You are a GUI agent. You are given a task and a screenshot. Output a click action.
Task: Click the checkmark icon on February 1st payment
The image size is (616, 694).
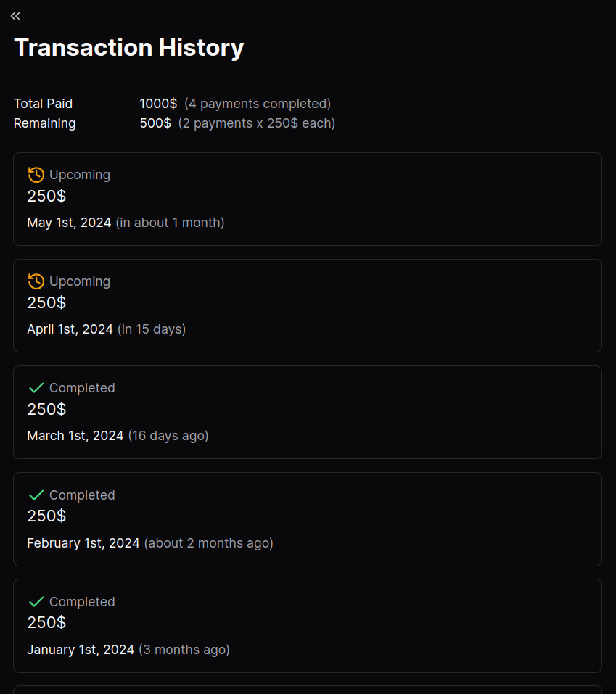[x=36, y=495]
